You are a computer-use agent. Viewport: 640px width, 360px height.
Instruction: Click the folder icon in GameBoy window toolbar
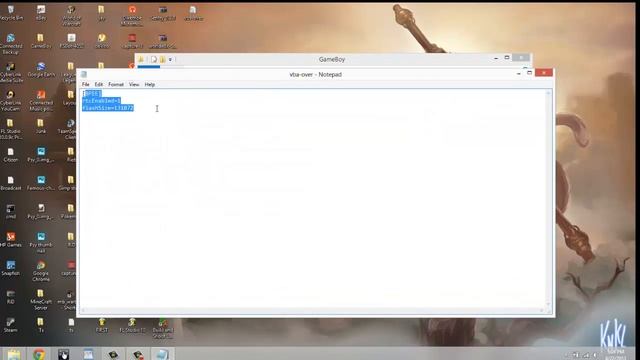point(141,60)
